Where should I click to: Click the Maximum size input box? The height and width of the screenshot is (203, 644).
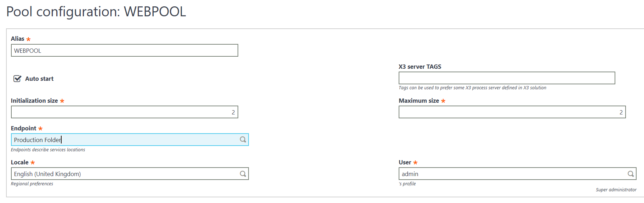pyautogui.click(x=512, y=112)
